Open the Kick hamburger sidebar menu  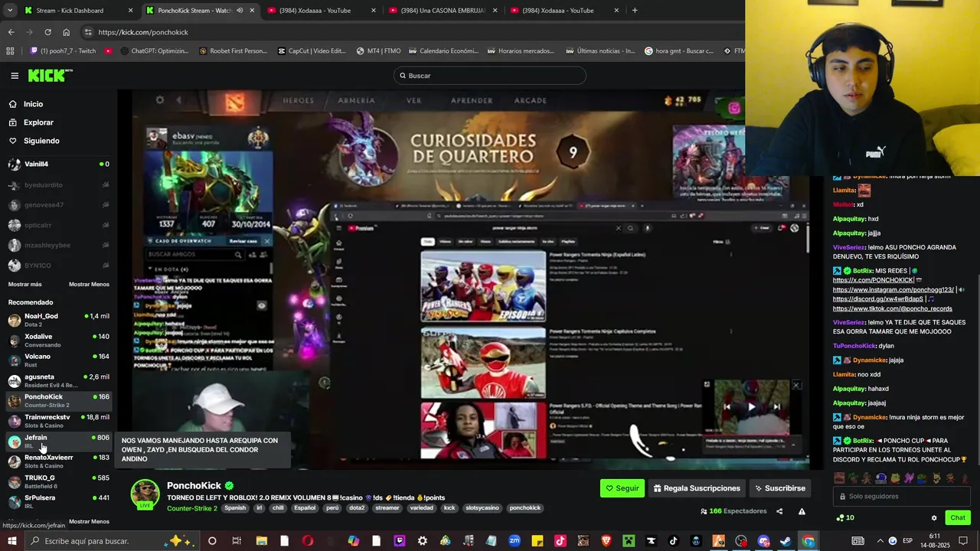click(x=15, y=76)
